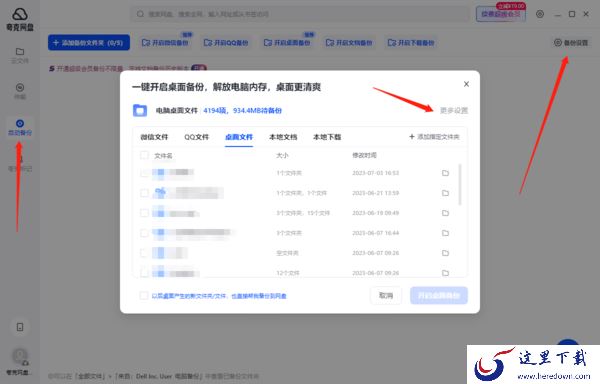Viewport: 600px width, 384px height.
Task: Check the row with size 12个文件
Action: (144, 273)
